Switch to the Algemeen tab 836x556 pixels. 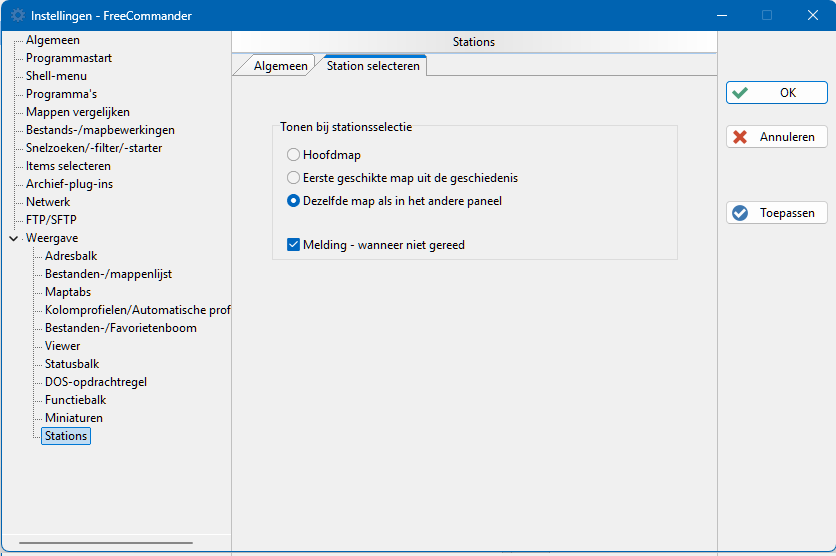click(x=280, y=66)
